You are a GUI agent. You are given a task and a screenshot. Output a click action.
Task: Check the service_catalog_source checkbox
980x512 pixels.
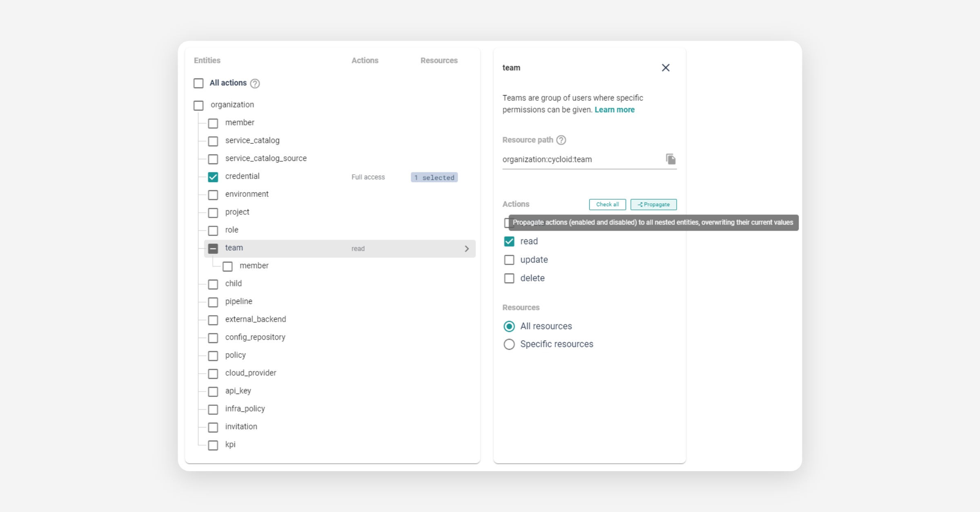[x=213, y=159]
